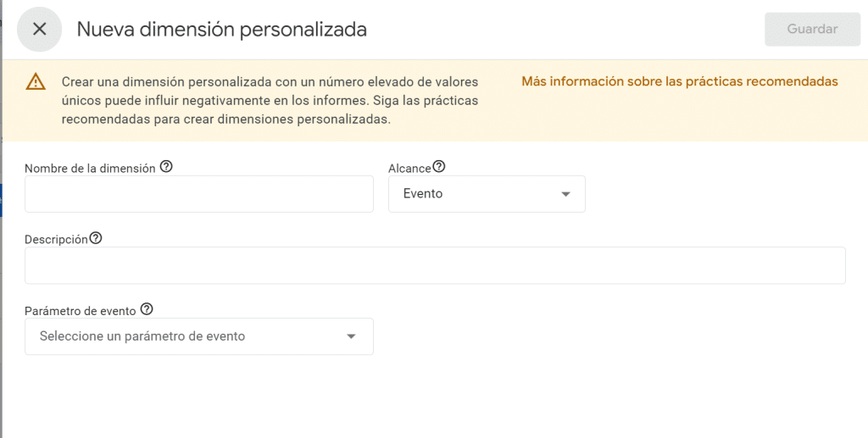Screen dimensions: 868x438
Task: Click help icon beside Parámetro de evento
Action: coord(146,309)
